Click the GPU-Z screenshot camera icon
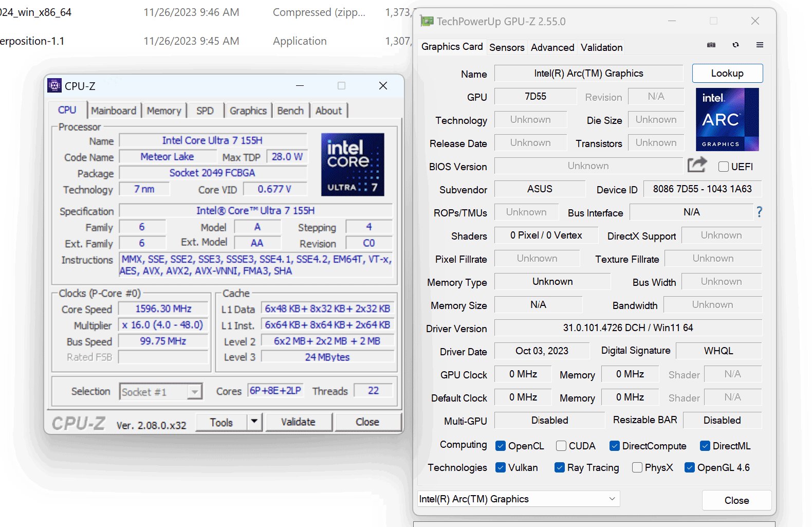Screen dimensions: 812x527 point(711,45)
